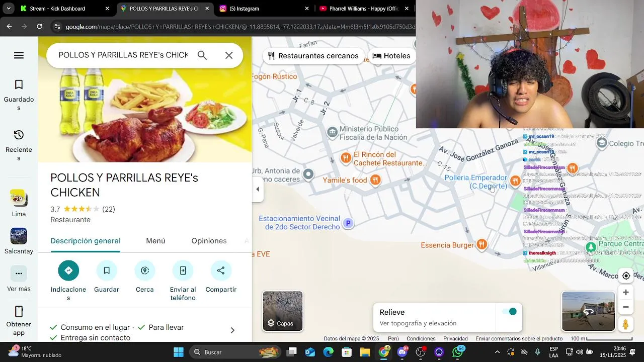Click the my location target icon
Screen dimensions: 644x362
pyautogui.click(x=626, y=276)
